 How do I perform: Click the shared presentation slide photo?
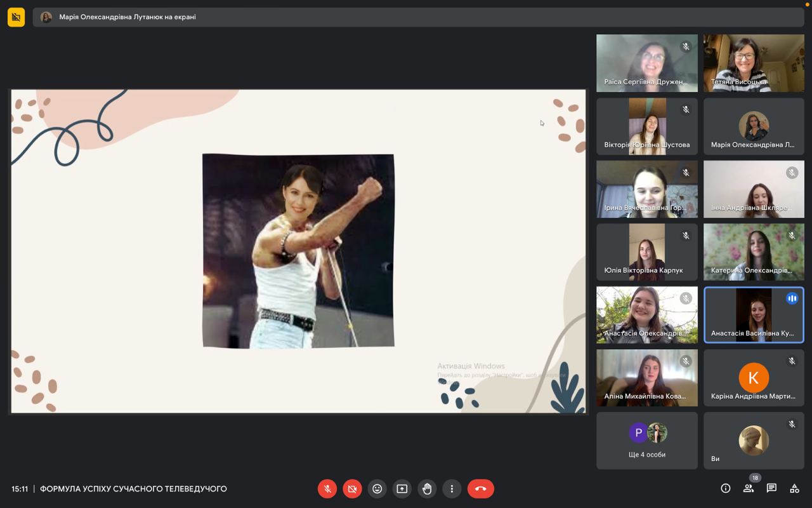[x=298, y=251]
